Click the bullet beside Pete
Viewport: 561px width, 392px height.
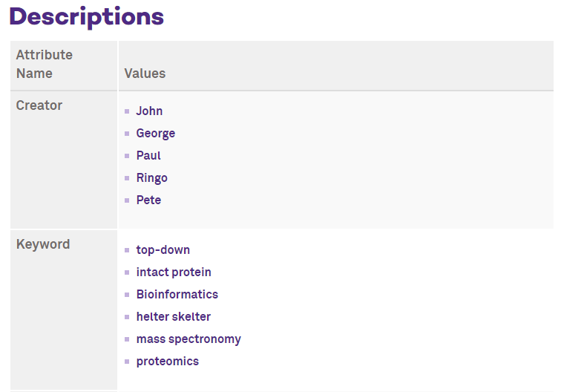(127, 200)
